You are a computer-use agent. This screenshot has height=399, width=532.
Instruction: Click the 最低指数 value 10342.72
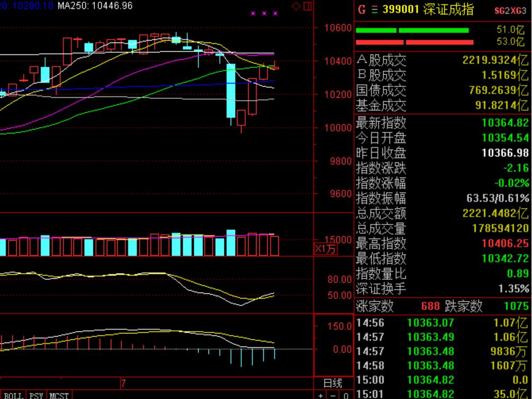[505, 259]
